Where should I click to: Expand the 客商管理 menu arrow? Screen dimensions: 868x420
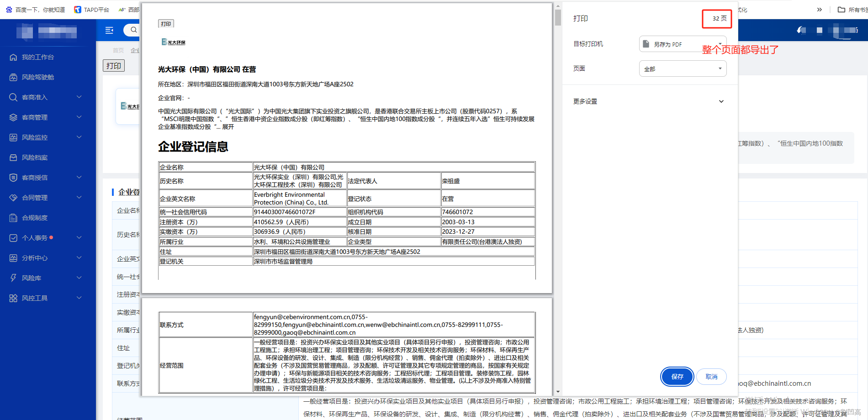tap(79, 117)
